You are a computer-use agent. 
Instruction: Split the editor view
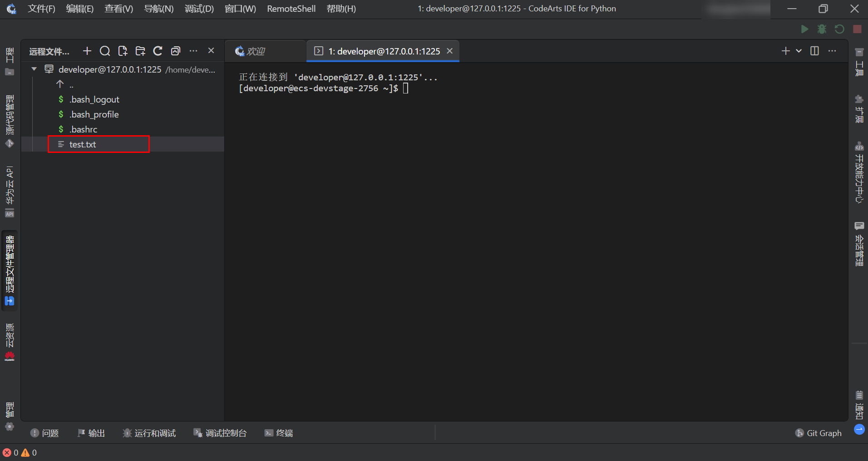[815, 51]
